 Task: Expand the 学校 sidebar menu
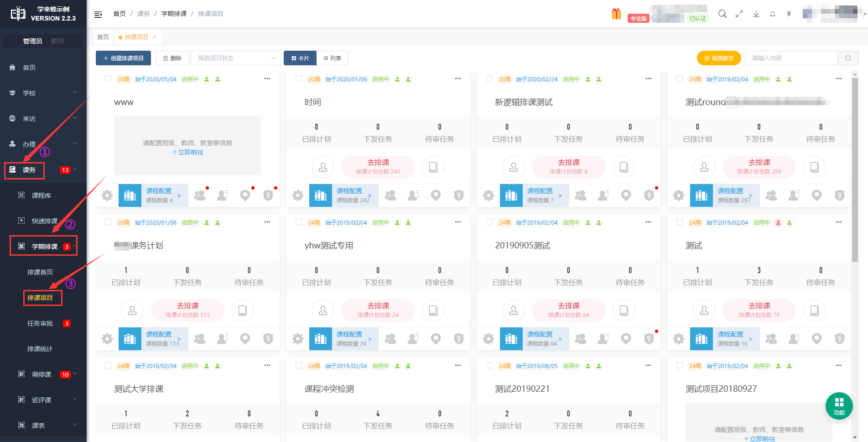[43, 93]
